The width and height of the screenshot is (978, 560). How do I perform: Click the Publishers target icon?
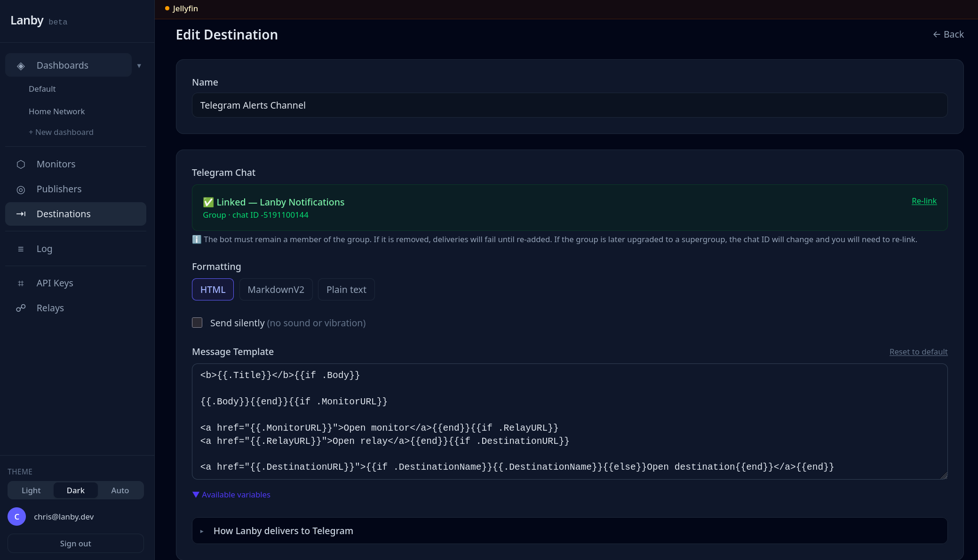(21, 189)
